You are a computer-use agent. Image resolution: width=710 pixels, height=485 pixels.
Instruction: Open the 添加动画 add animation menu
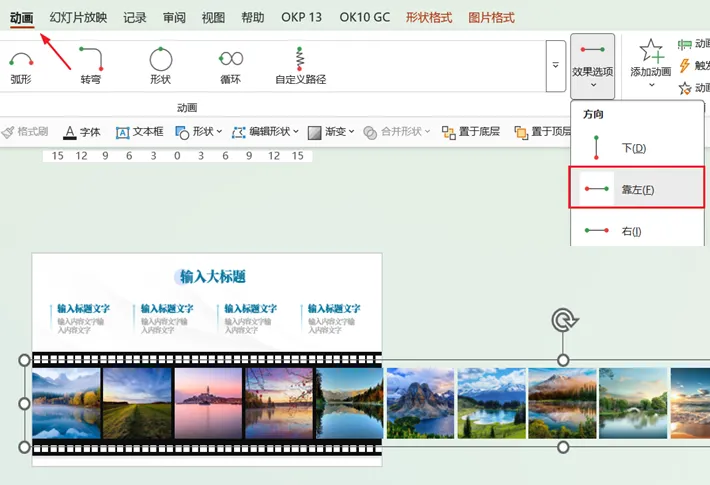650,64
